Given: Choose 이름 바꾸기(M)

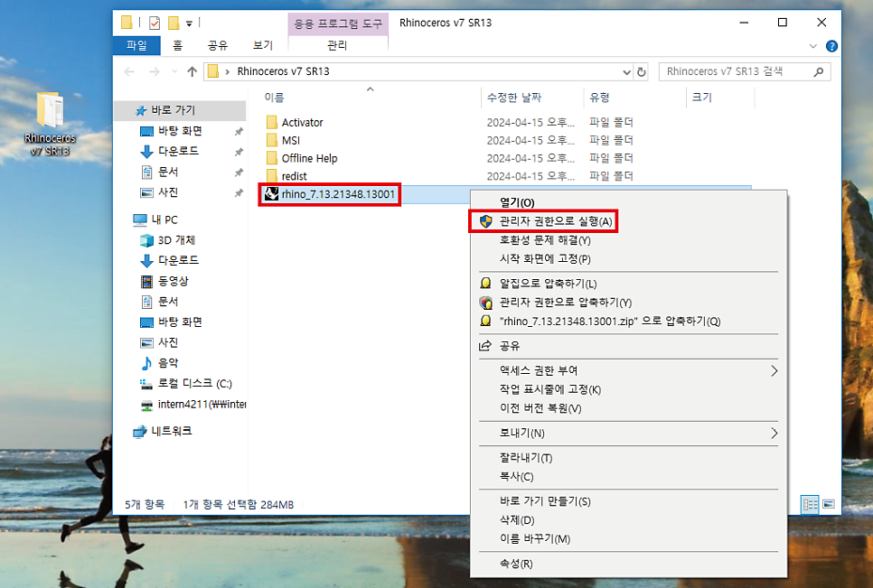Looking at the screenshot, I should click(x=629, y=539).
